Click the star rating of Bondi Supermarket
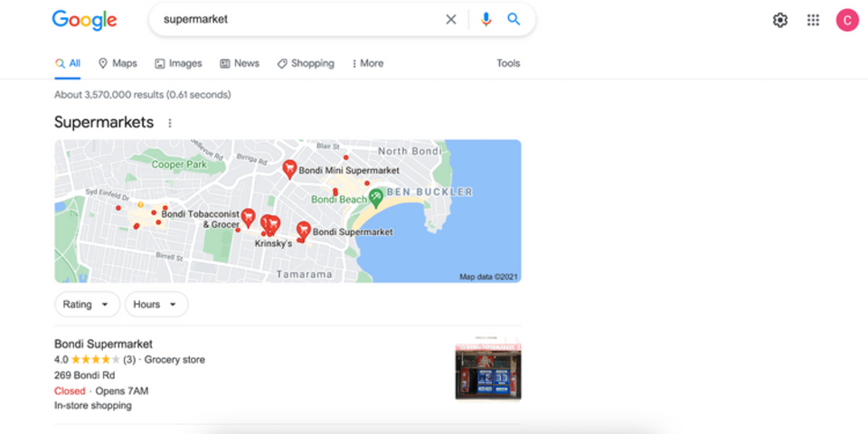This screenshot has height=434, width=868. click(95, 360)
